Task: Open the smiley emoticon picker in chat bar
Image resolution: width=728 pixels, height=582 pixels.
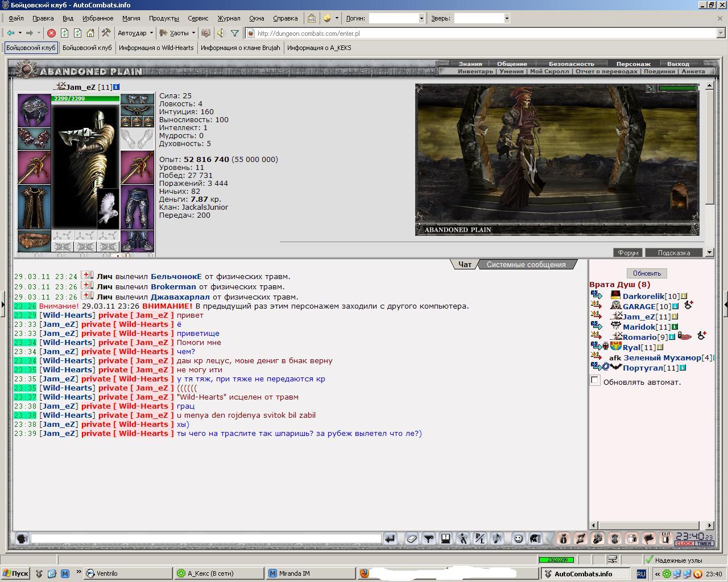Action: point(518,538)
